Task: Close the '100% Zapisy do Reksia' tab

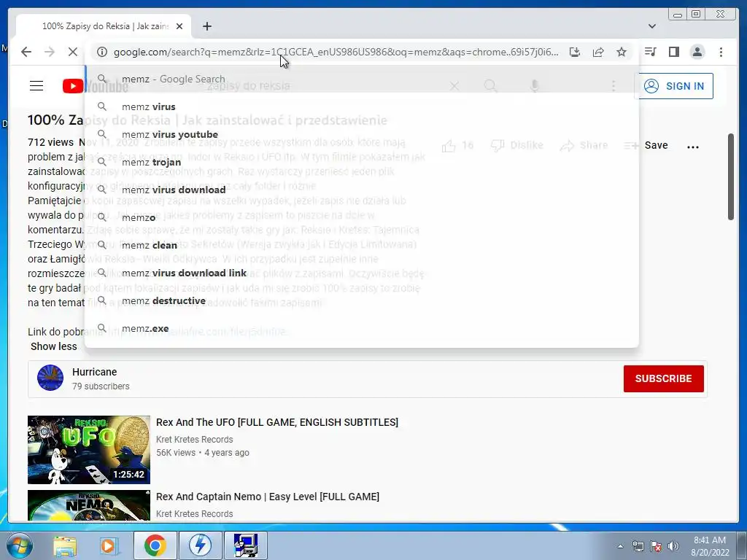Action: (179, 26)
